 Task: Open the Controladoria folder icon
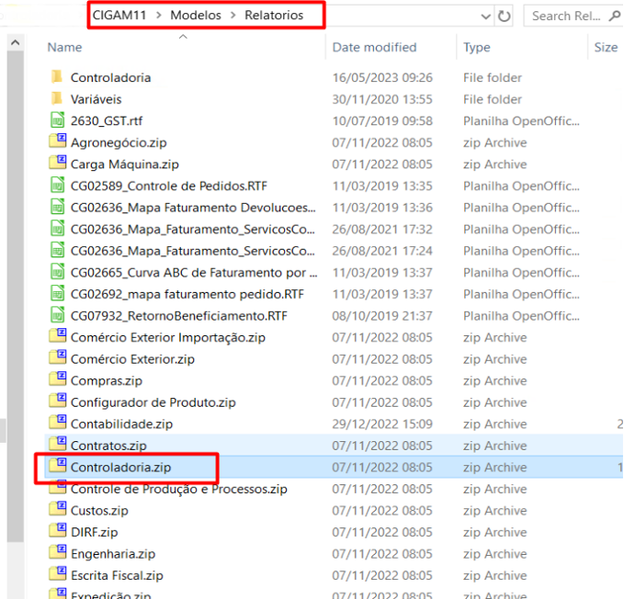(57, 76)
